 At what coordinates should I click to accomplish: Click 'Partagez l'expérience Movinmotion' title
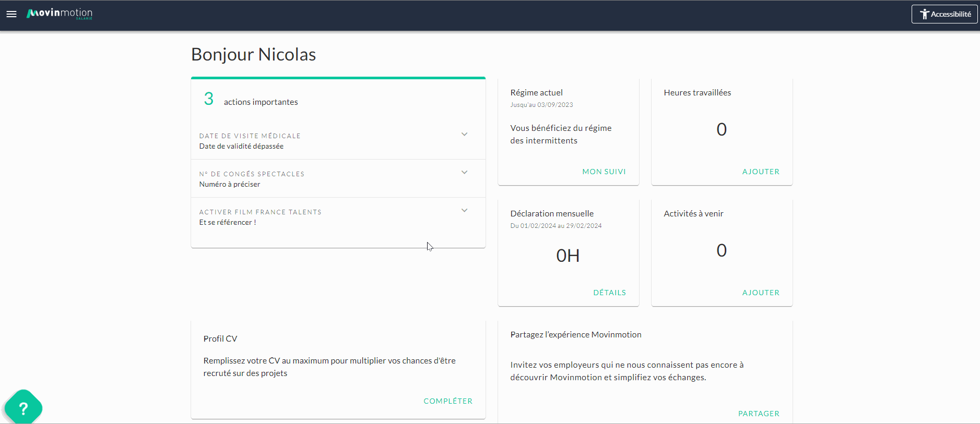click(x=576, y=334)
